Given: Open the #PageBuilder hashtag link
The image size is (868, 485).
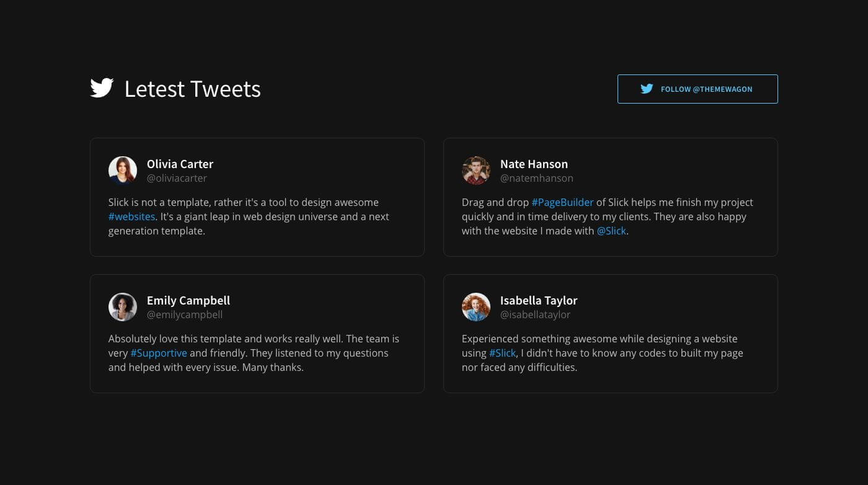Looking at the screenshot, I should click(x=562, y=202).
